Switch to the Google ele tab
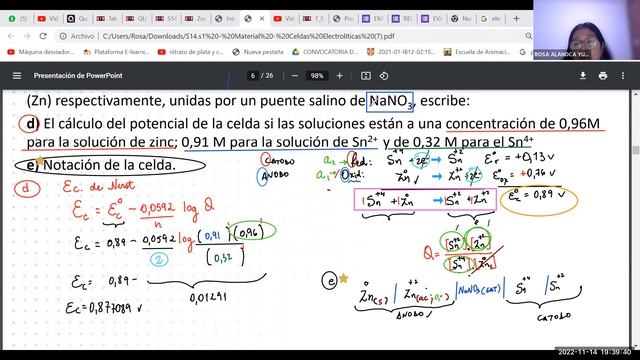 (490, 18)
